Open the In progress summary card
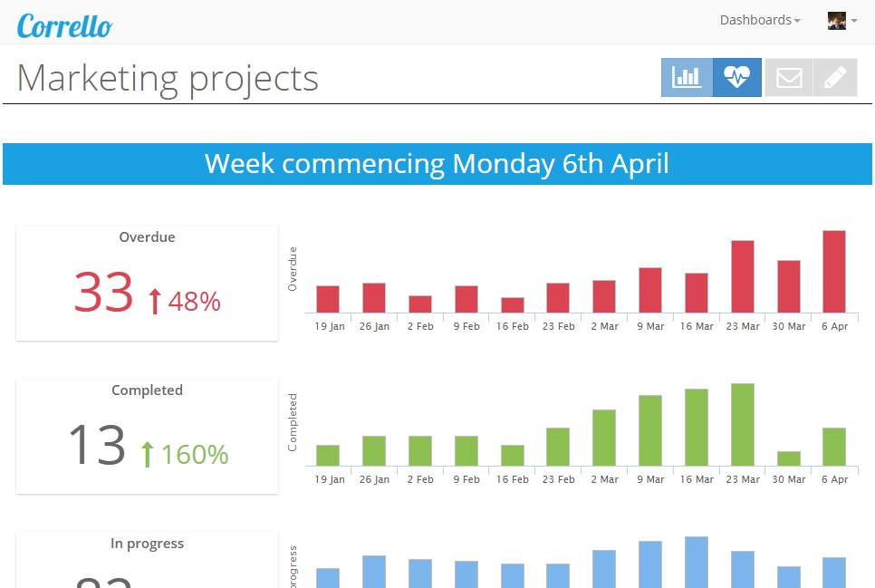Viewport: 875px width, 588px height. (x=147, y=560)
